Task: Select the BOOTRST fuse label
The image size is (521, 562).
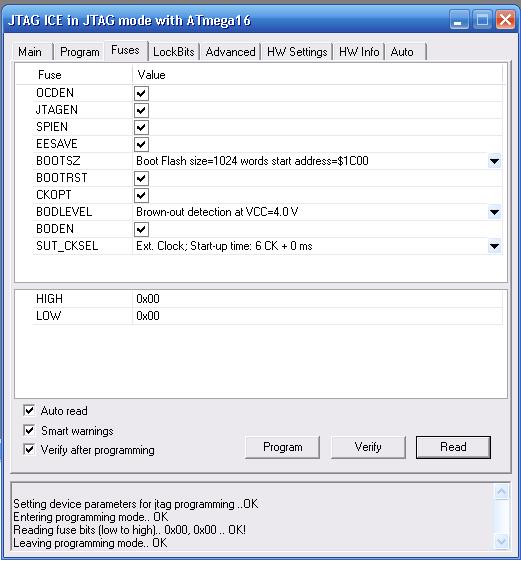Action: (62, 178)
